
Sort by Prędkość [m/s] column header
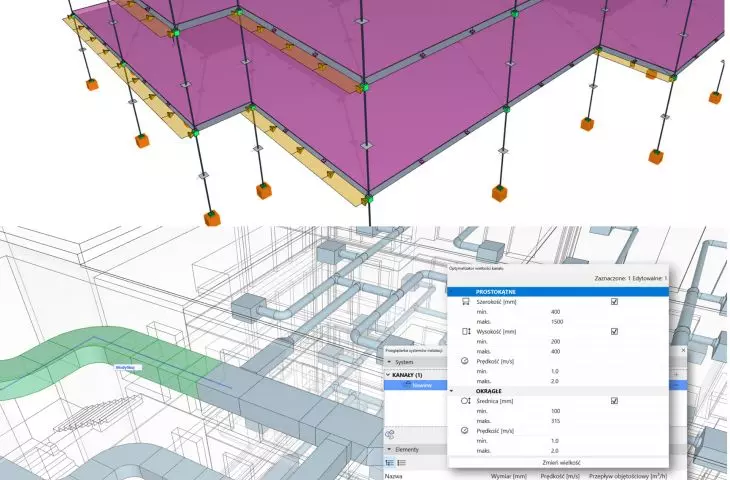pyautogui.click(x=560, y=476)
